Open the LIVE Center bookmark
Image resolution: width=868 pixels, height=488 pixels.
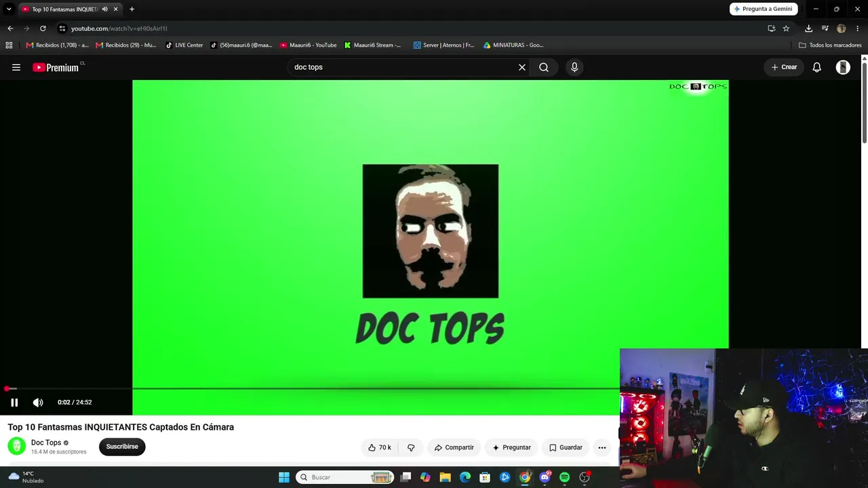tap(184, 45)
